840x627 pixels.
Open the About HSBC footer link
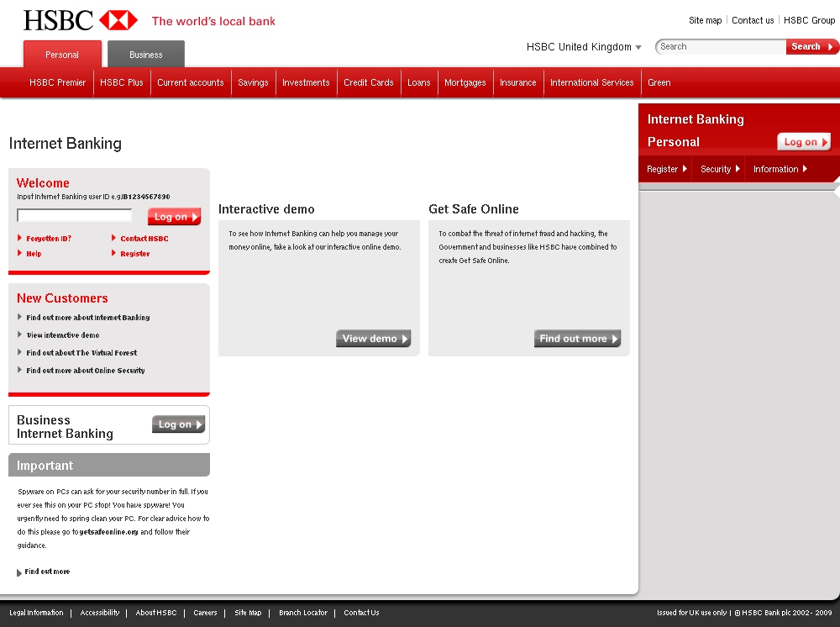[156, 613]
